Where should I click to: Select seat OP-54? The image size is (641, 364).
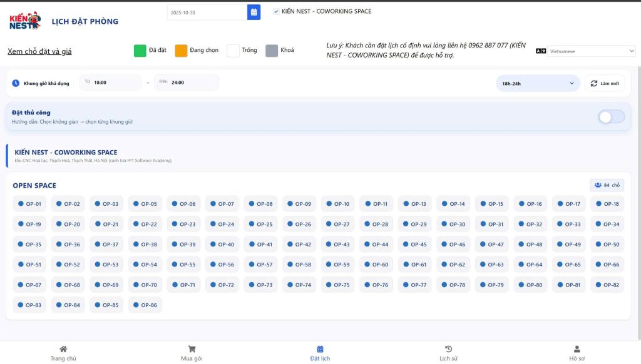tap(145, 265)
